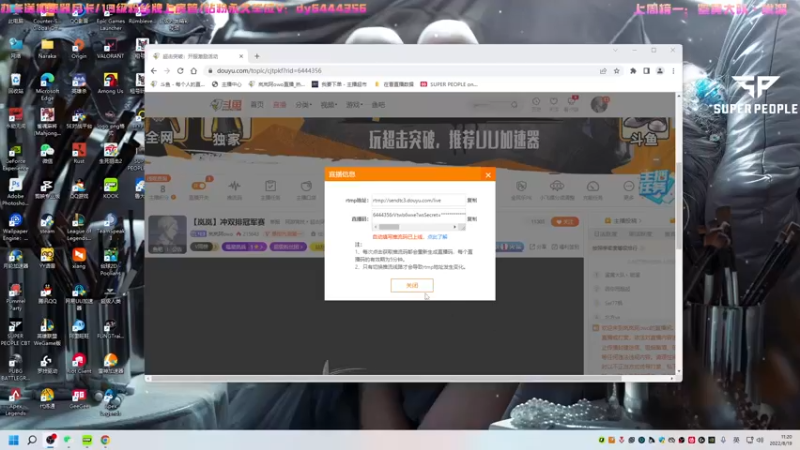Open the blue 点此了解 link in the dialog
Screen dimensions: 800x450
tap(437, 237)
